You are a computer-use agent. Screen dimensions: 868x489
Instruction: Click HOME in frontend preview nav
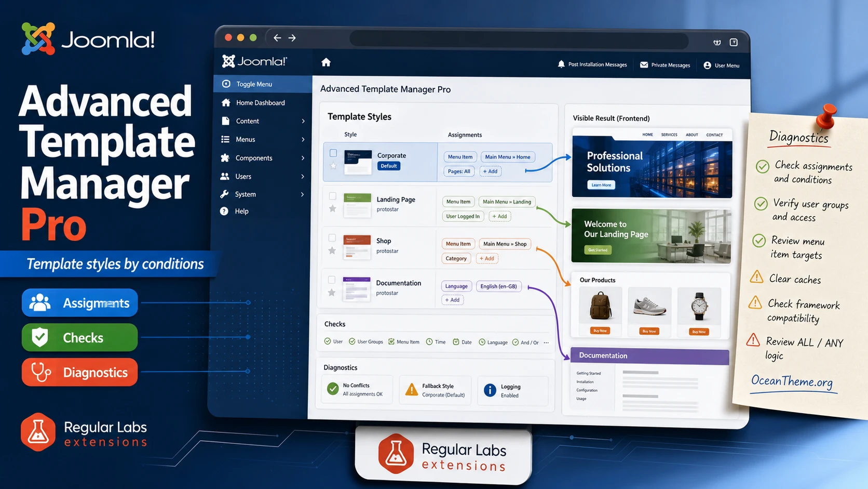[x=647, y=135]
